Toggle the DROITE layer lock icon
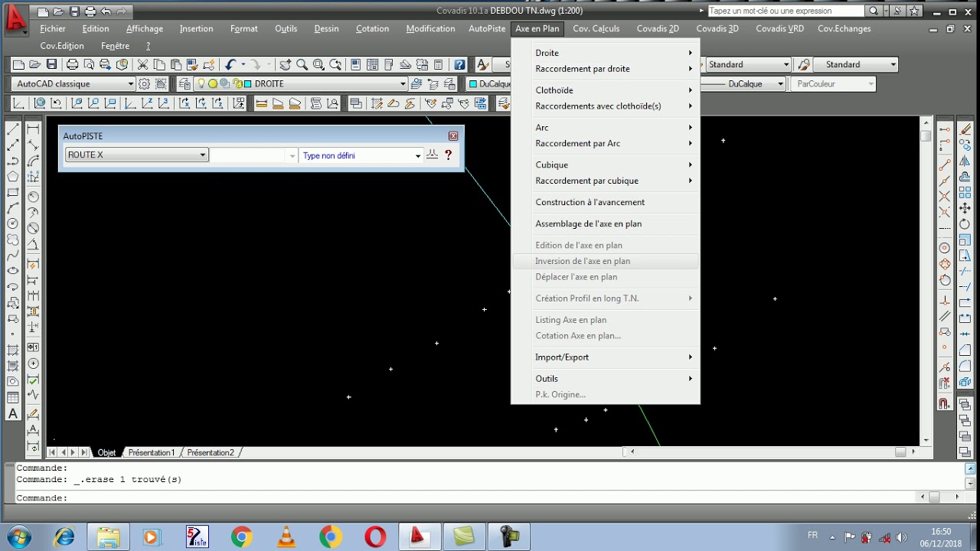This screenshot has height=551, width=980. pyautogui.click(x=237, y=84)
